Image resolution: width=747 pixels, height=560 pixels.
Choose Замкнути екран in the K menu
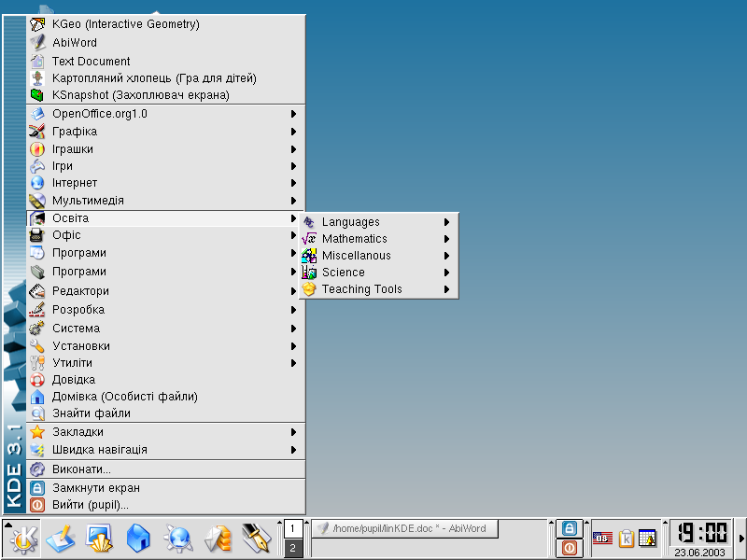click(166, 488)
